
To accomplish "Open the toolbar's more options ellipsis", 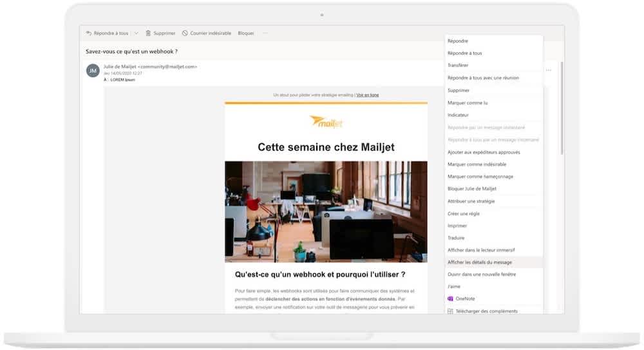I will click(x=265, y=34).
